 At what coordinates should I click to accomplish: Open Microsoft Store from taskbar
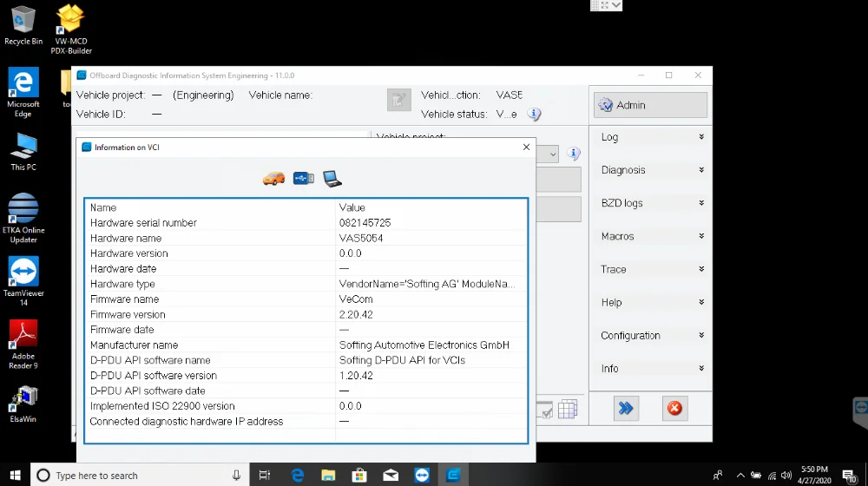(x=359, y=476)
